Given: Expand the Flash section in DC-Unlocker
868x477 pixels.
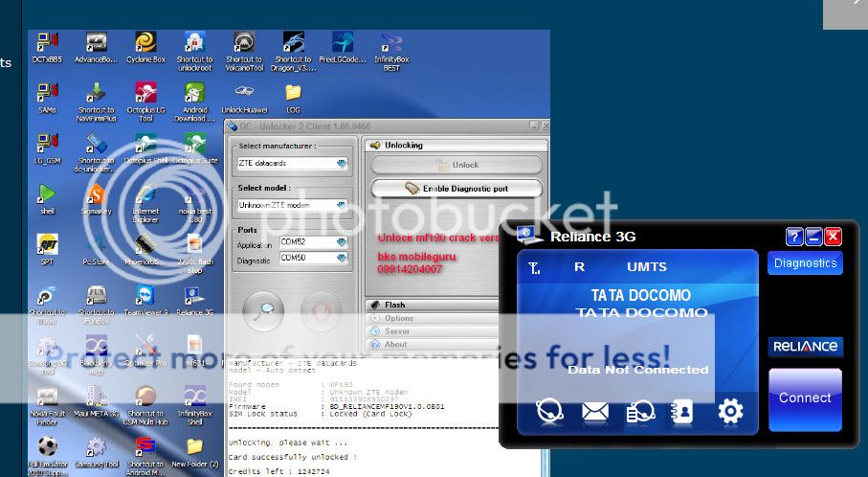Looking at the screenshot, I should click(434, 305).
